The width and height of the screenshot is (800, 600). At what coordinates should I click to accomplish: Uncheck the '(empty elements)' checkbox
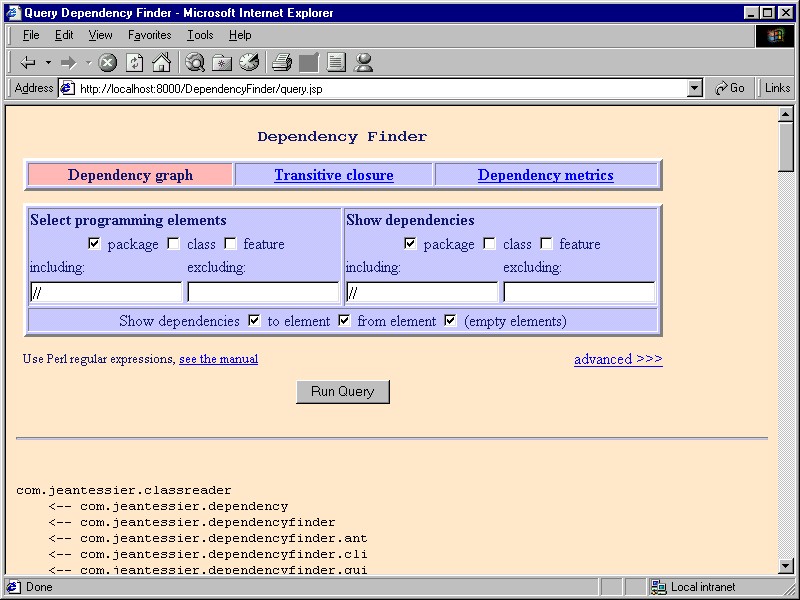(450, 320)
